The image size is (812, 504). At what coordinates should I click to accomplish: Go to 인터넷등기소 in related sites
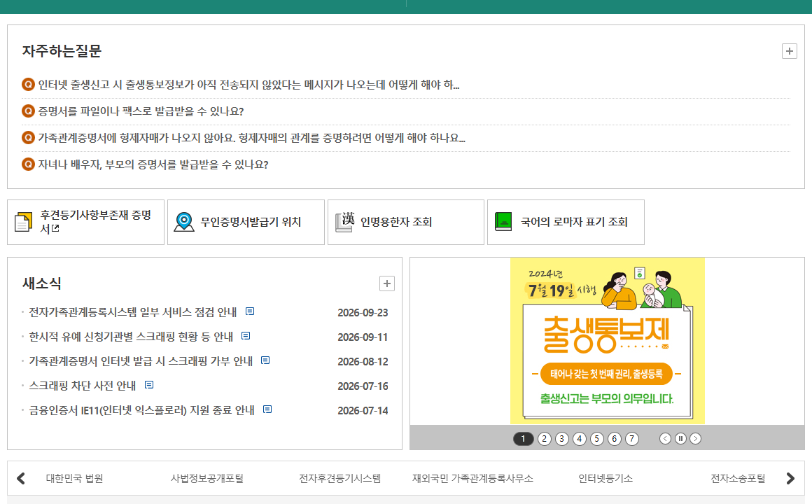605,479
